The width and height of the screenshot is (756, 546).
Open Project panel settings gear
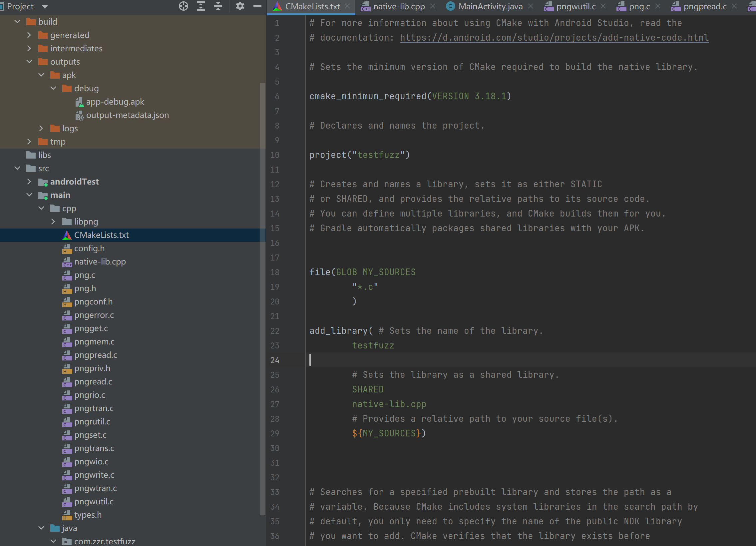[x=240, y=6]
